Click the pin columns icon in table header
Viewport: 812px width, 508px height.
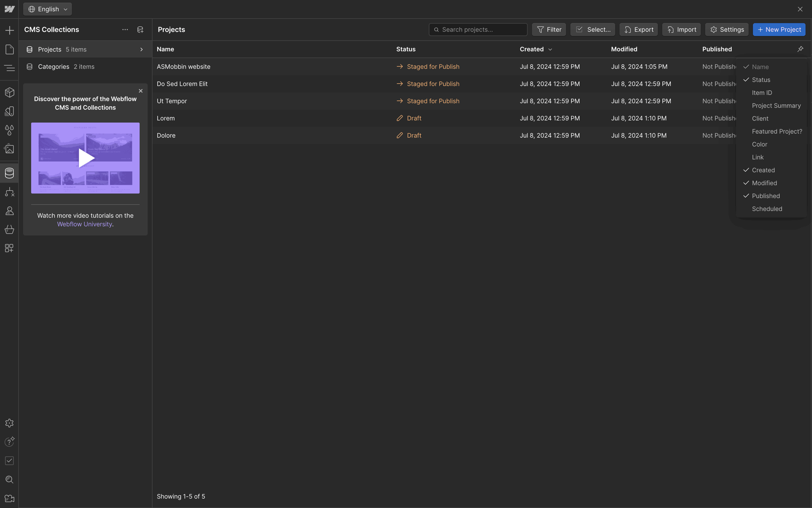[x=800, y=49]
